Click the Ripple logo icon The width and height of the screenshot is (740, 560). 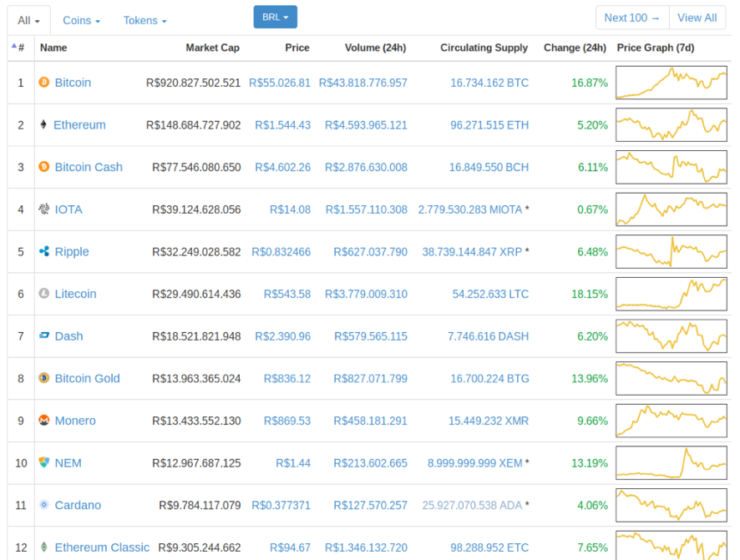coord(44,251)
